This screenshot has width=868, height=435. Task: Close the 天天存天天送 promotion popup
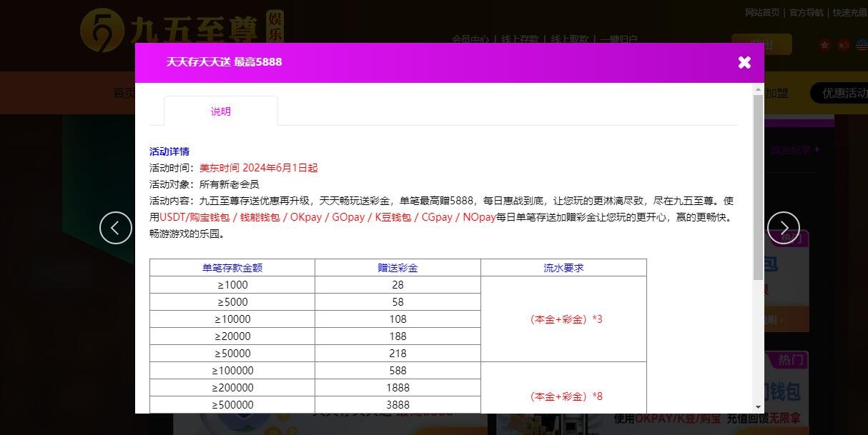744,62
